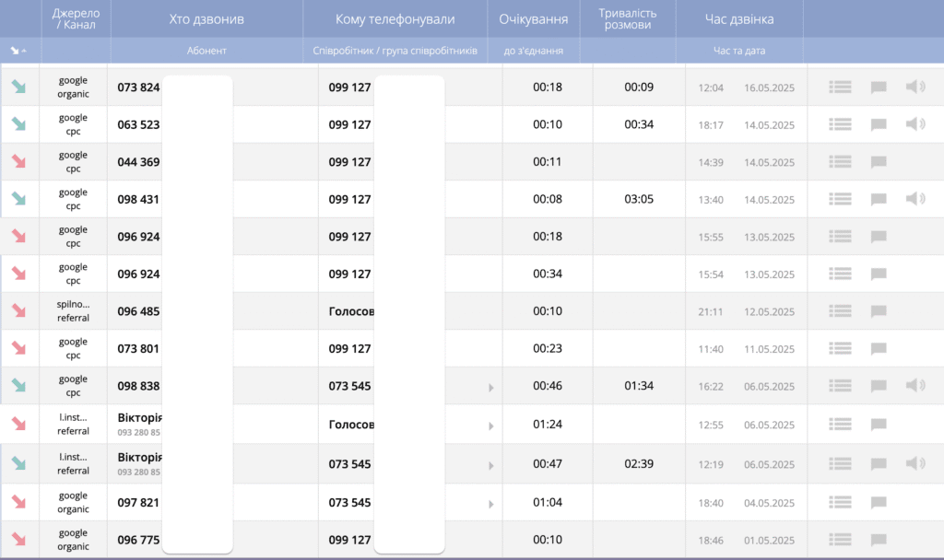Screen dimensions: 944x560
Task: Open details list icon for 11:40 11.05.2025 call
Action: (839, 349)
